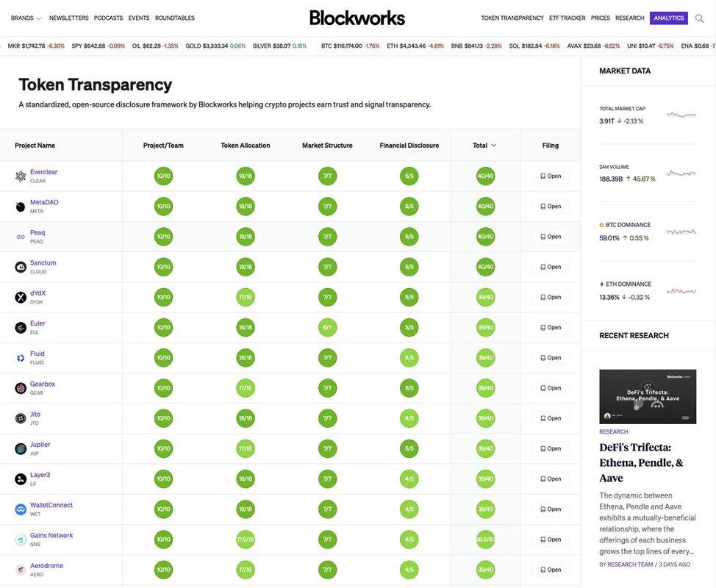Navigate to Token Transparency page
Viewport: 716px width, 588px height.
pyautogui.click(x=512, y=18)
